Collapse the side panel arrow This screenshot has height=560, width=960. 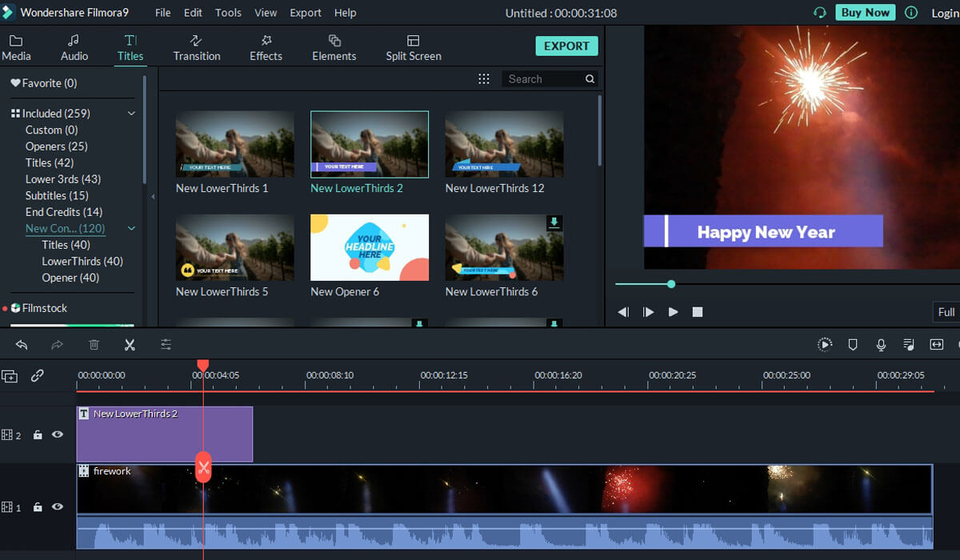pyautogui.click(x=153, y=196)
